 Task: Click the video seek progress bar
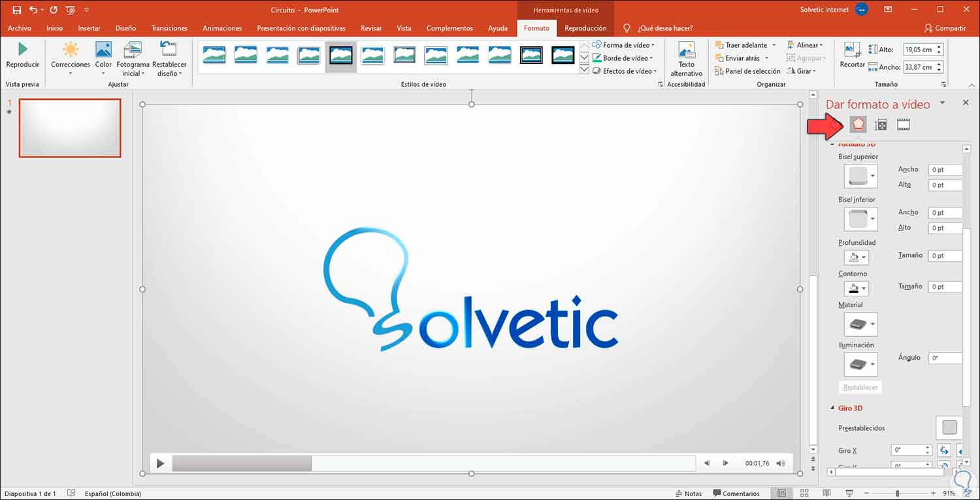(x=434, y=463)
